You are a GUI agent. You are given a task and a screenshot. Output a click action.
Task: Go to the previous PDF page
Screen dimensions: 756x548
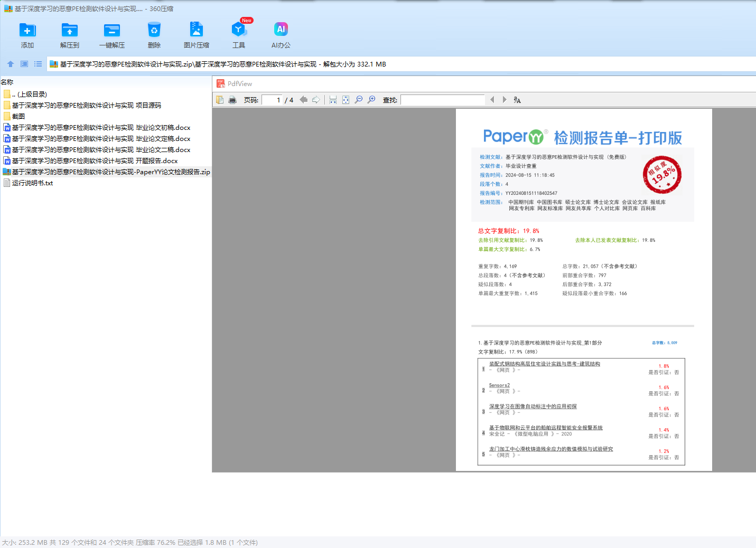tap(303, 100)
